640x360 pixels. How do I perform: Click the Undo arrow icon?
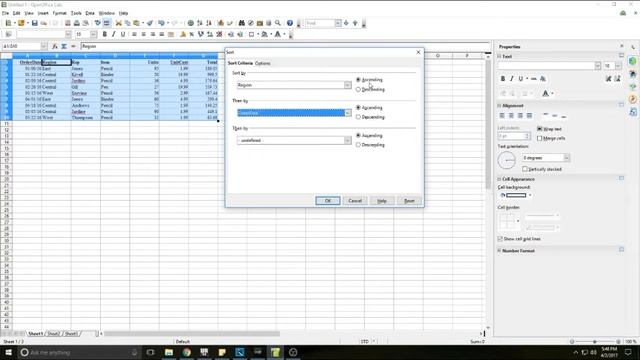[x=161, y=23]
